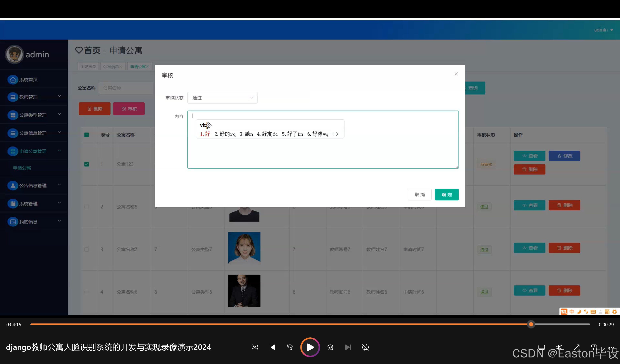Open IME soft keyboard
This screenshot has height=364, width=620.
click(593, 312)
